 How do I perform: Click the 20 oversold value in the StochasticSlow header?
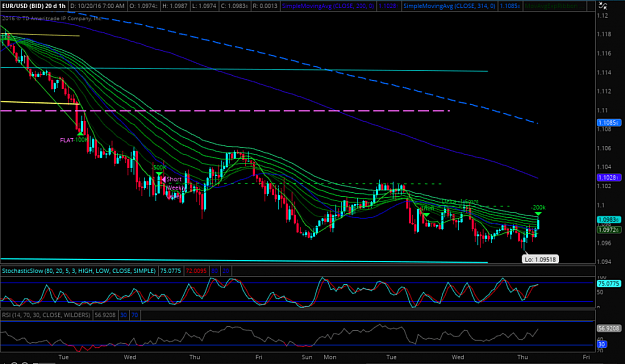(226, 271)
